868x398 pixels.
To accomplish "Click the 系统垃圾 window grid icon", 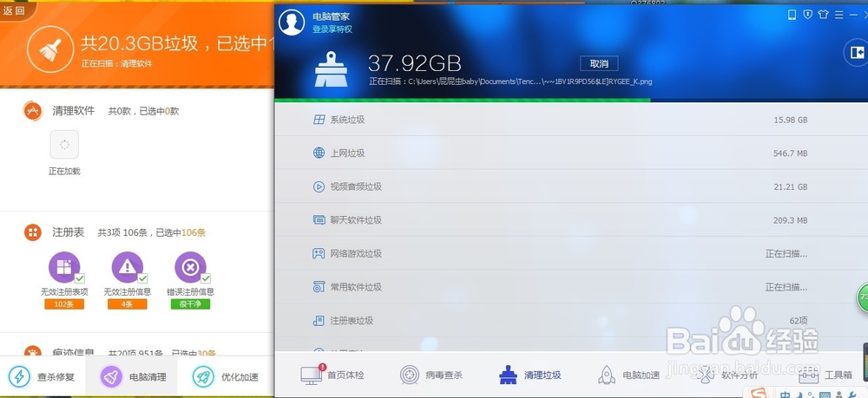I will [x=319, y=120].
